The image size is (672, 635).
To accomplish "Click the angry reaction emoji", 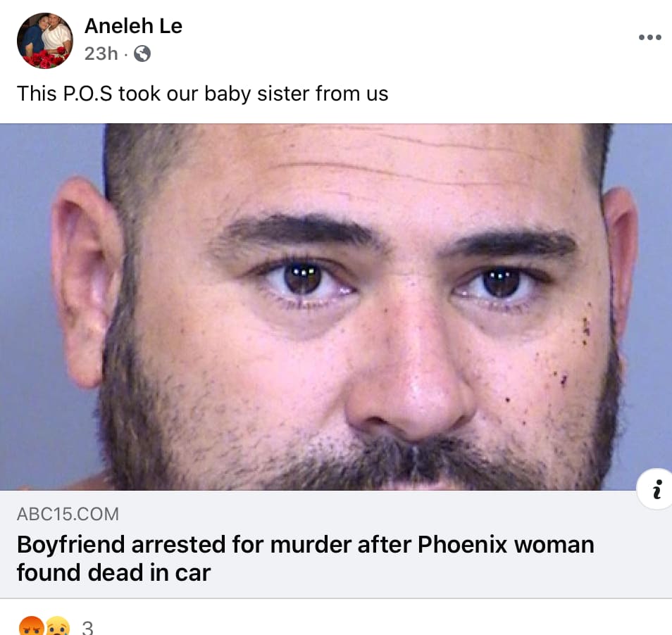I will click(32, 626).
